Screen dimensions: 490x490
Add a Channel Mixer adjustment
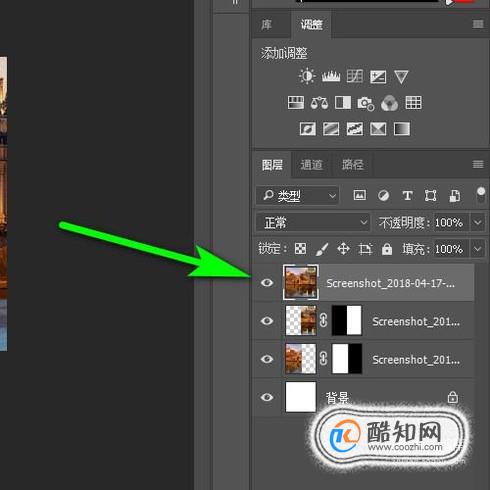(x=389, y=103)
